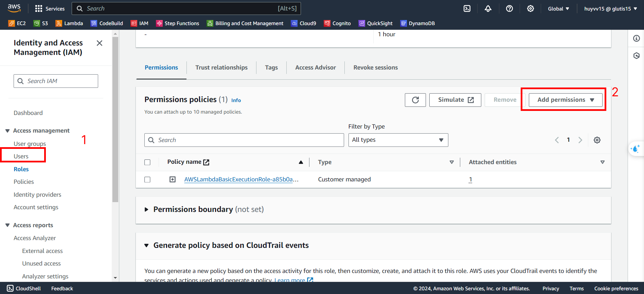The image size is (644, 294).
Task: Open User groups in the sidebar
Action: 30,144
